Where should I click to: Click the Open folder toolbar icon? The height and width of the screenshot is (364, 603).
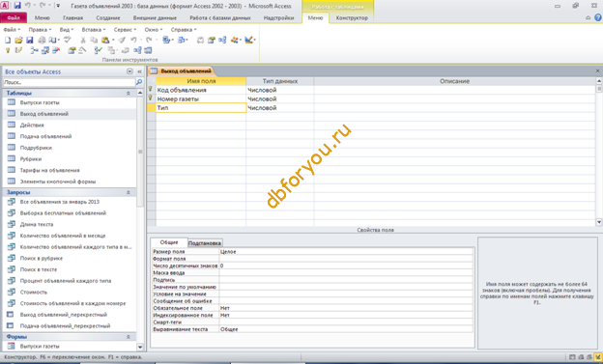click(18, 40)
